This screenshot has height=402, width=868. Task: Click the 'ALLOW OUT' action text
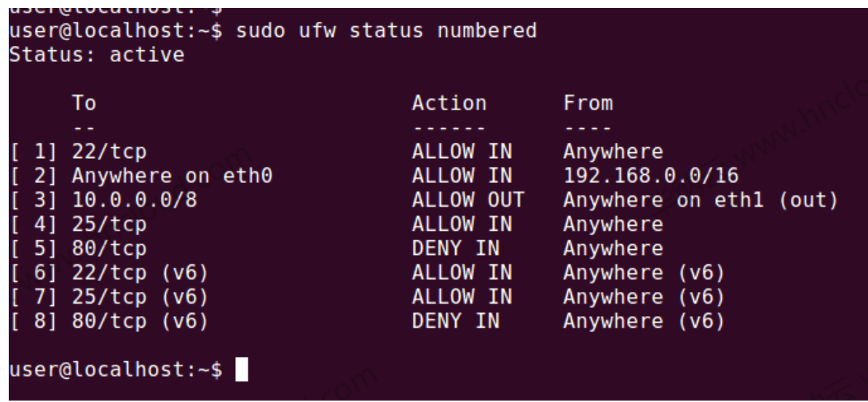tap(467, 200)
